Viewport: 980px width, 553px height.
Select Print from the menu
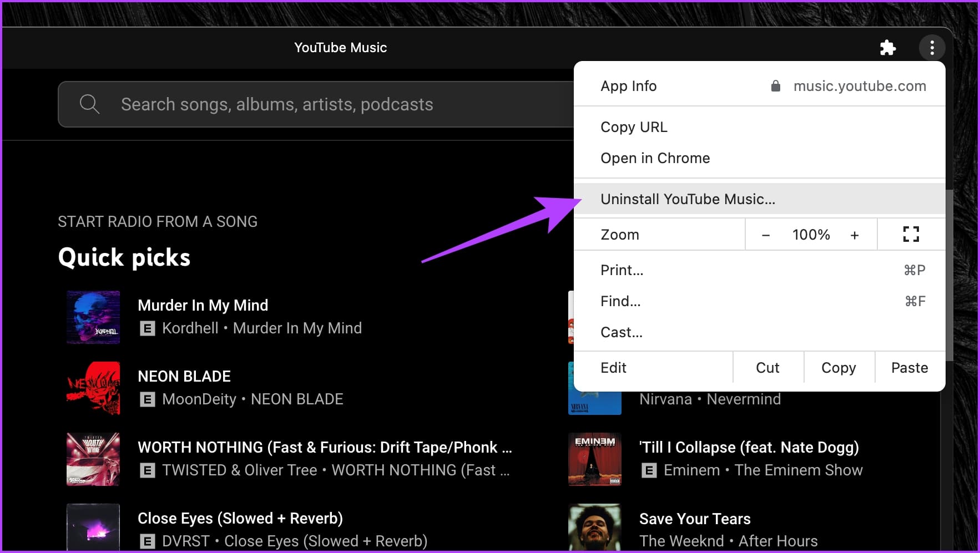pos(622,270)
